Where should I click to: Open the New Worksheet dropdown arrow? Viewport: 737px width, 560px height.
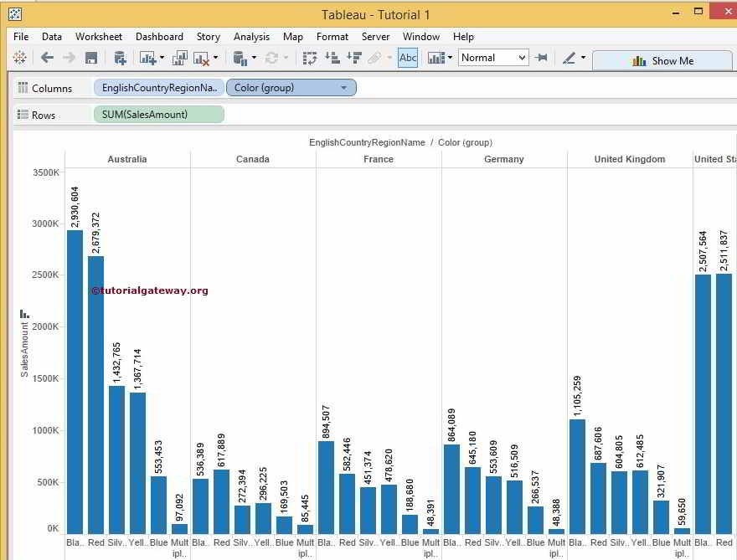point(162,58)
